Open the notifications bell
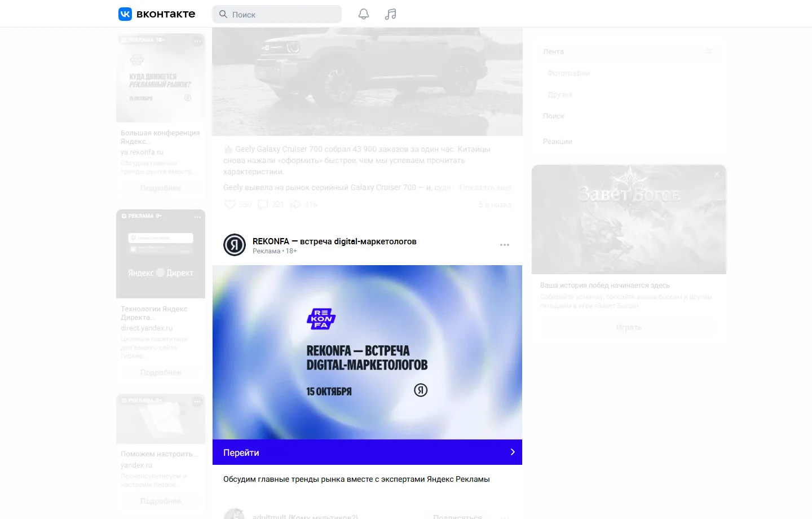 pos(364,14)
